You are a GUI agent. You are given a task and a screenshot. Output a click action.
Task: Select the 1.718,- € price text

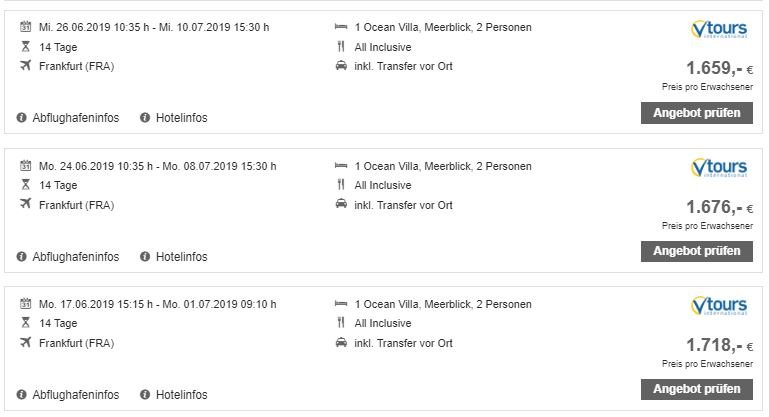713,346
